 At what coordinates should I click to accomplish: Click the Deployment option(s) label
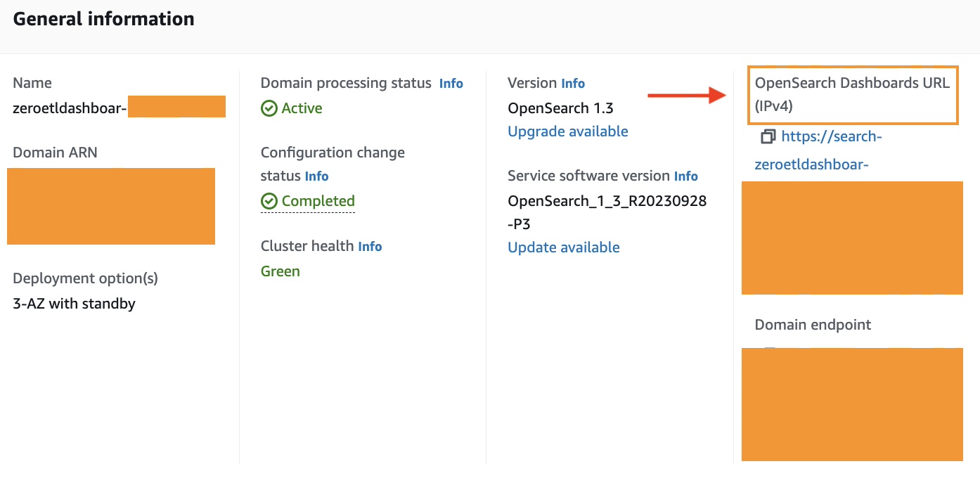click(86, 278)
